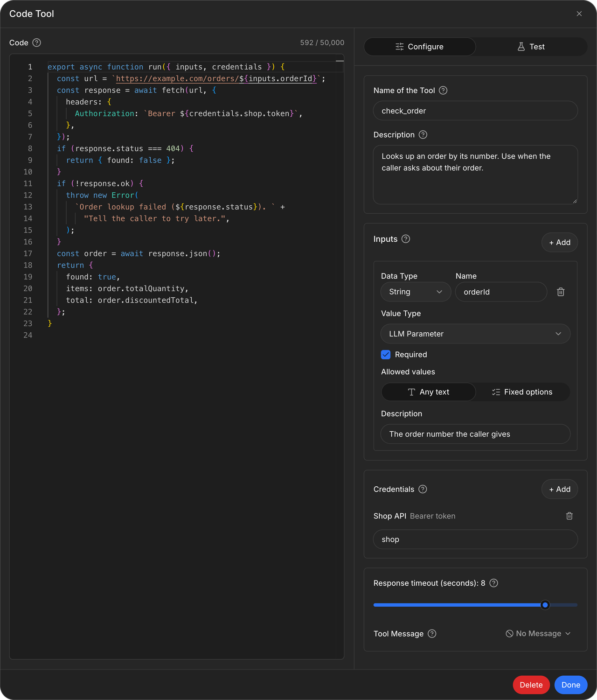The width and height of the screenshot is (597, 700).
Task: Click the shop credential name field
Action: [475, 539]
